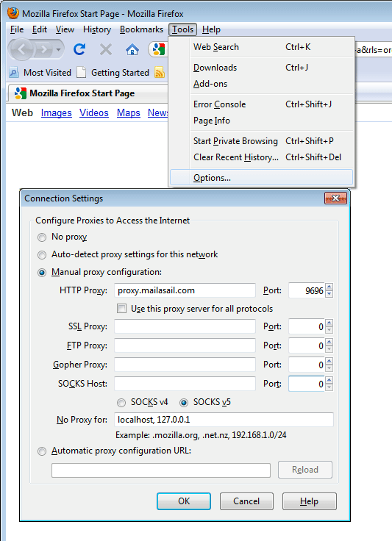Increase the SOCKS Host port with up arrow
The height and width of the screenshot is (541, 392).
(329, 380)
